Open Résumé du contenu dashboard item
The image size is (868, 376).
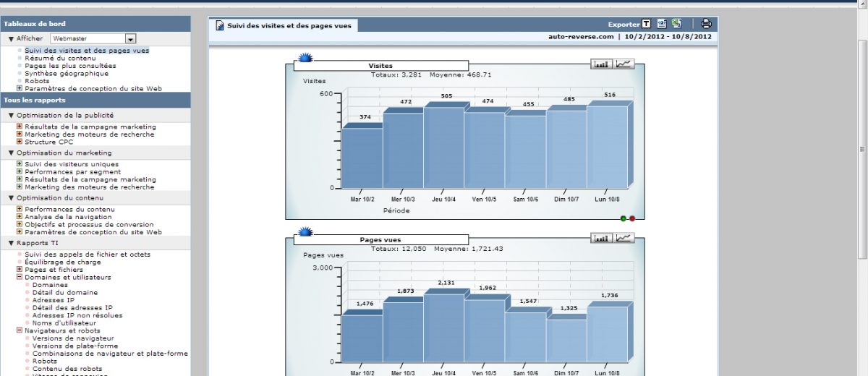[x=60, y=58]
